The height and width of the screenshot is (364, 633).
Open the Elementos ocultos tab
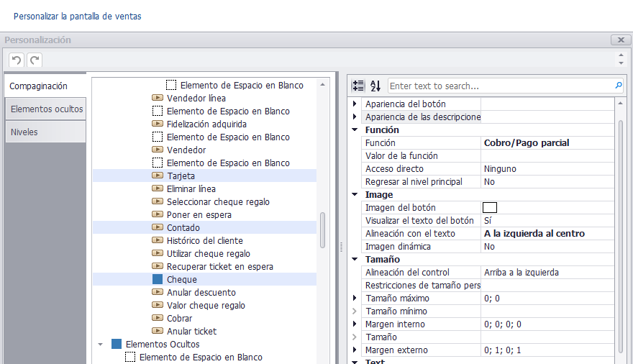click(x=46, y=109)
